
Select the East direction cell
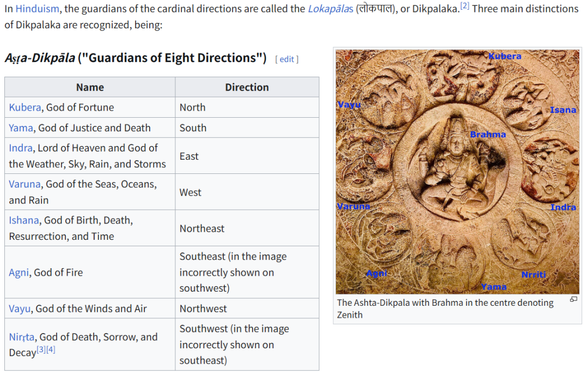(x=247, y=156)
